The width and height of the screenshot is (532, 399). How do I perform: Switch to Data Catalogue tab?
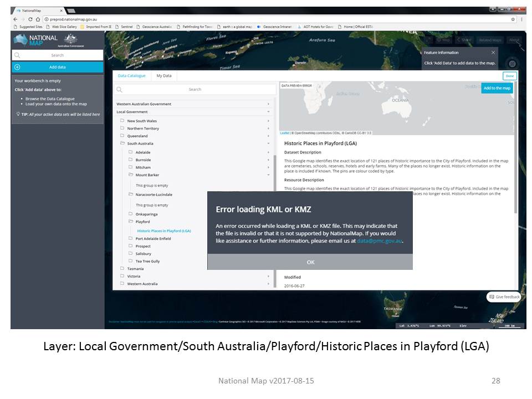click(132, 76)
